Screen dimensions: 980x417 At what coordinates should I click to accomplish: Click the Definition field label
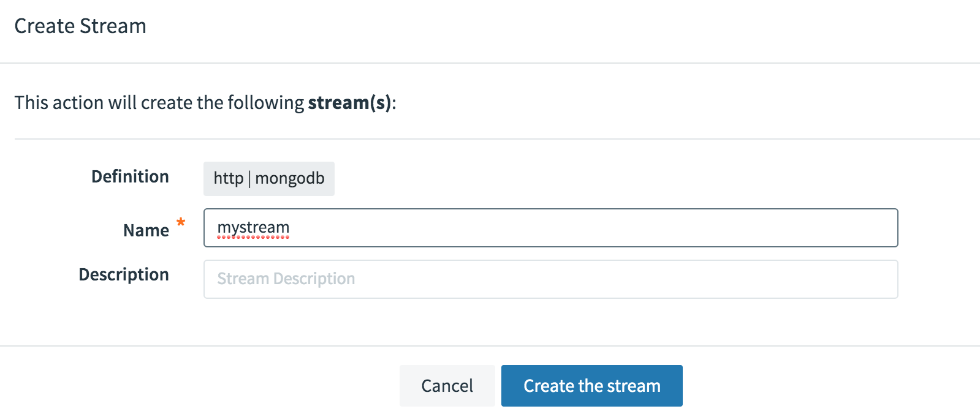[x=130, y=176]
